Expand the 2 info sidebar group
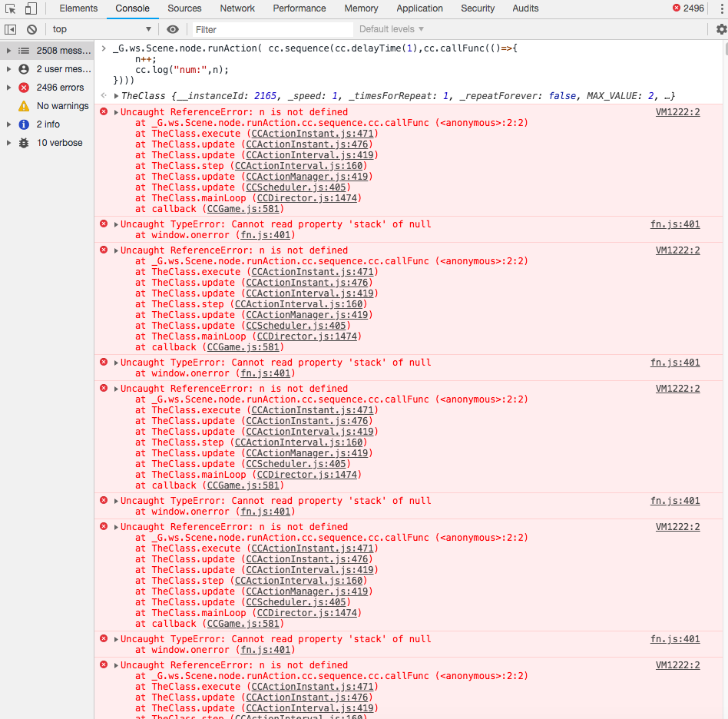 (8, 124)
